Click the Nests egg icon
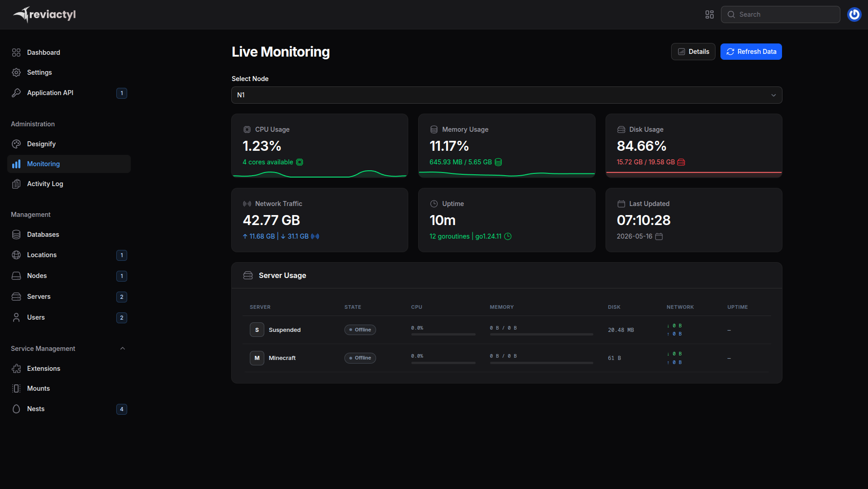 click(16, 409)
